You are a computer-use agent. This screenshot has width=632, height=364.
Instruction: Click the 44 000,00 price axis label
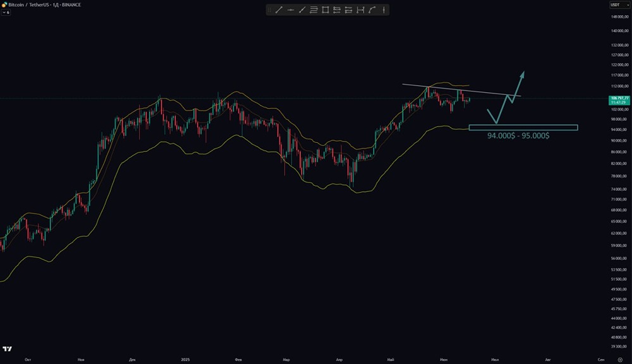619,318
